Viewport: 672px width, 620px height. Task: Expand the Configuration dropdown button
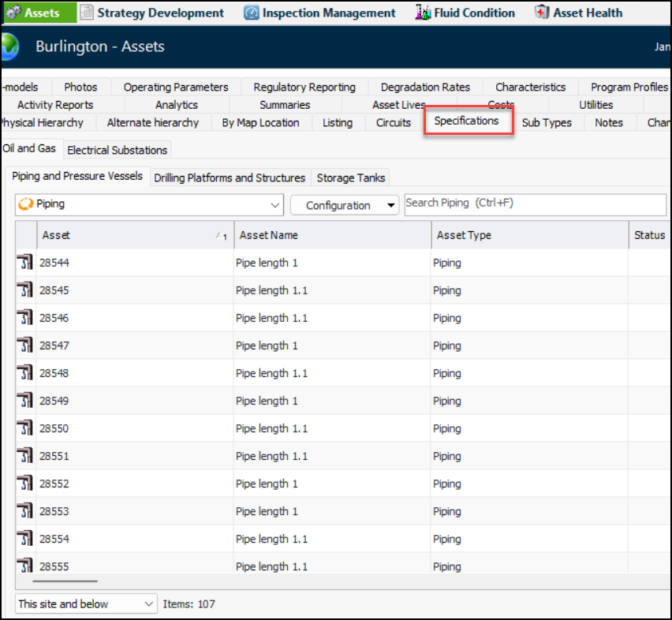coord(345,205)
